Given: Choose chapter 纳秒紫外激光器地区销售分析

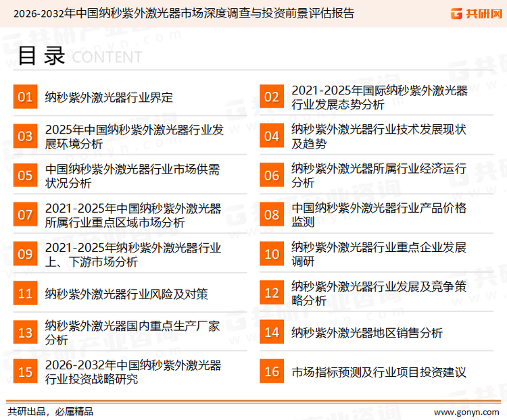Looking at the screenshot, I should [366, 333].
